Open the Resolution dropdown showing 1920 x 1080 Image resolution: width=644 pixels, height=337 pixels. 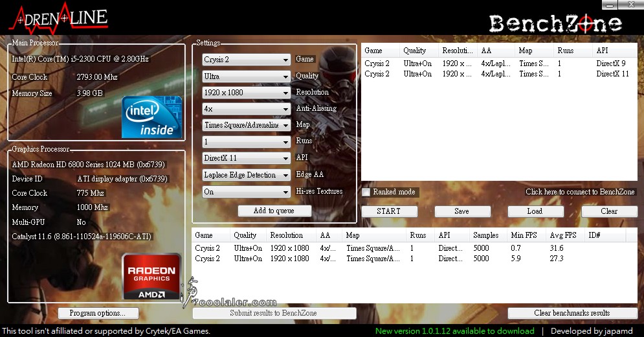tap(247, 93)
